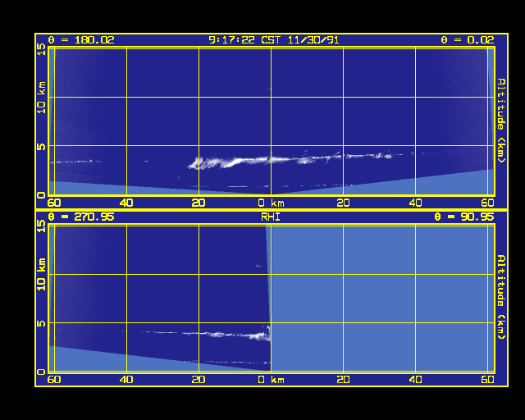Image resolution: width=525 pixels, height=420 pixels.
Task: Select the RHI title of the lower panel
Action: click(271, 217)
